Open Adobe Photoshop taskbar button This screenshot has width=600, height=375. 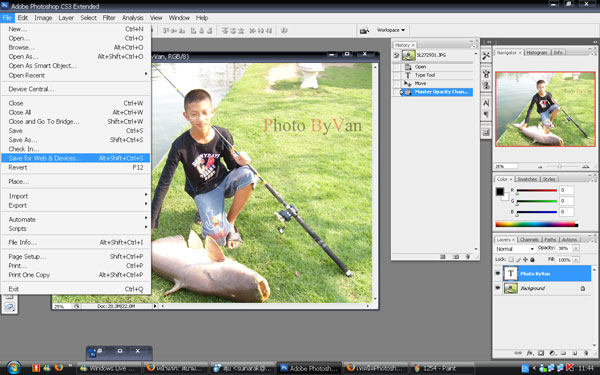309,368
